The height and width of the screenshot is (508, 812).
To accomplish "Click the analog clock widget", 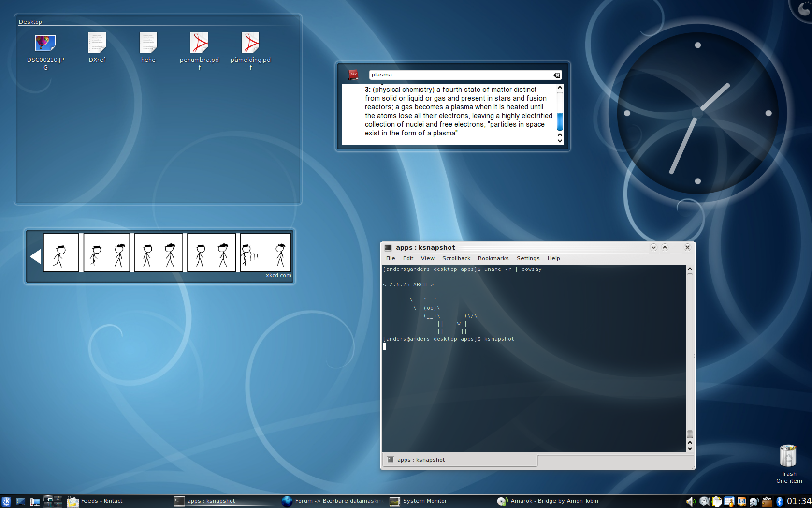I will [x=697, y=113].
